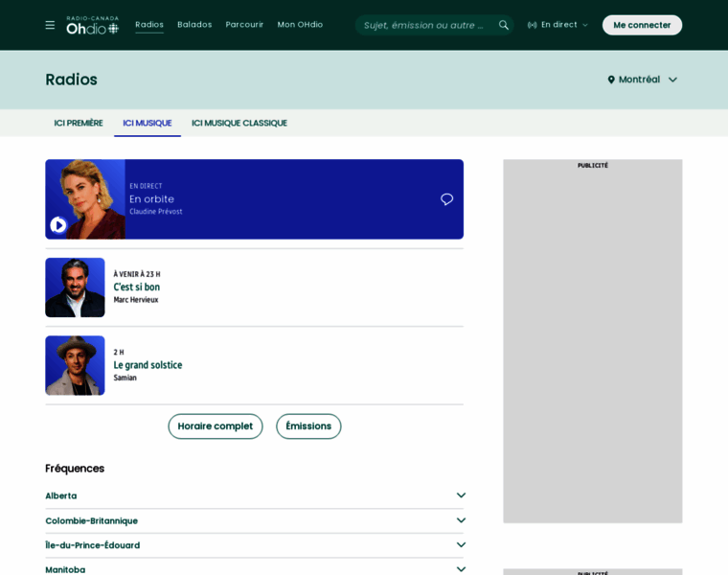
Task: Open the Montréal region selector chevron
Action: 672,80
